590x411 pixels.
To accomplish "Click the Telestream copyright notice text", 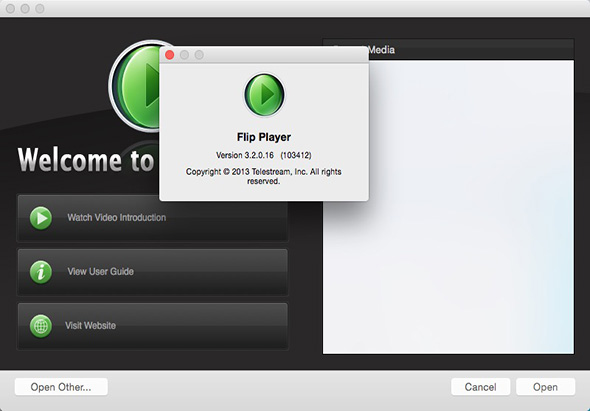I will pyautogui.click(x=263, y=176).
